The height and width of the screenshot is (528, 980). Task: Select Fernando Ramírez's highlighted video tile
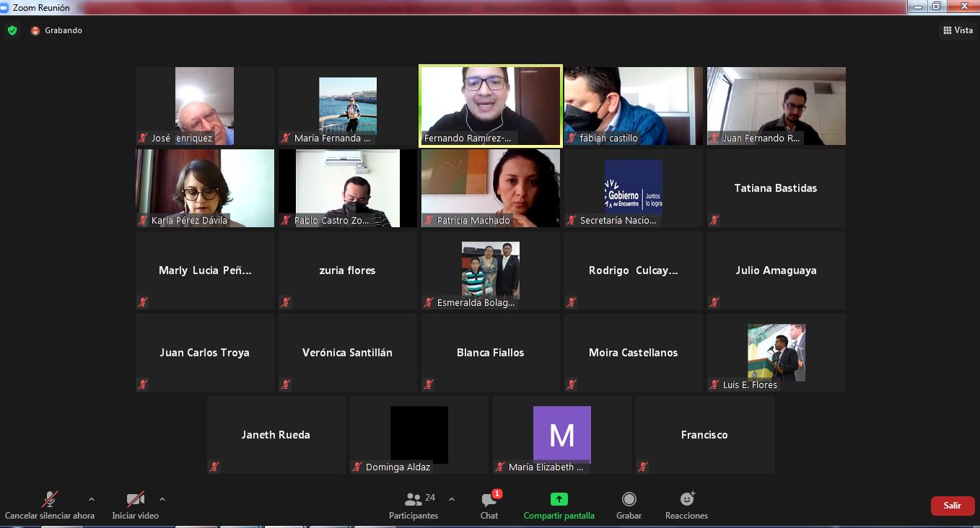[x=491, y=105]
